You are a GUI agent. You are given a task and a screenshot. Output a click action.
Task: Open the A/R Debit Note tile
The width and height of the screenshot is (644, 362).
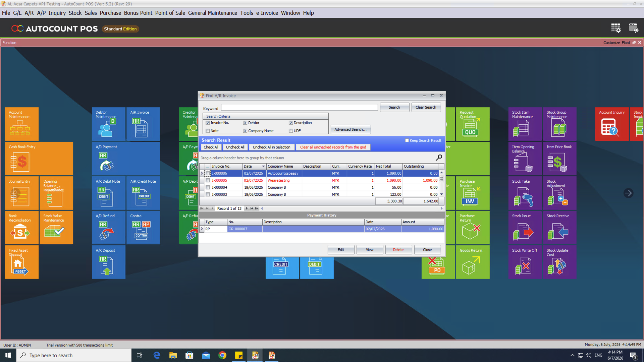click(x=109, y=193)
